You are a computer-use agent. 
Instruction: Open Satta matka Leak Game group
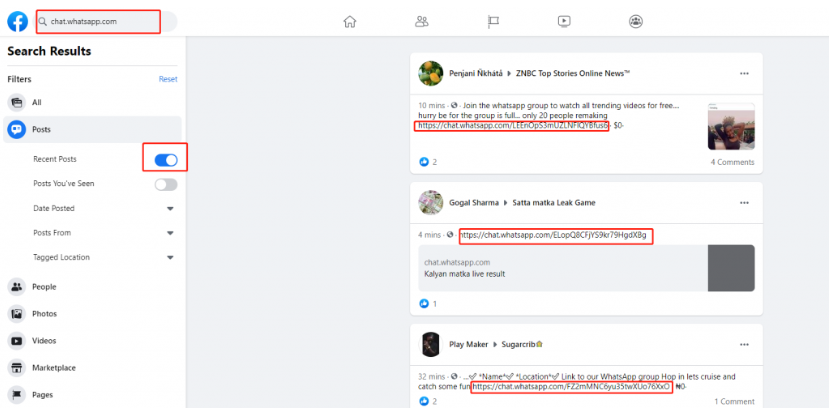(554, 203)
